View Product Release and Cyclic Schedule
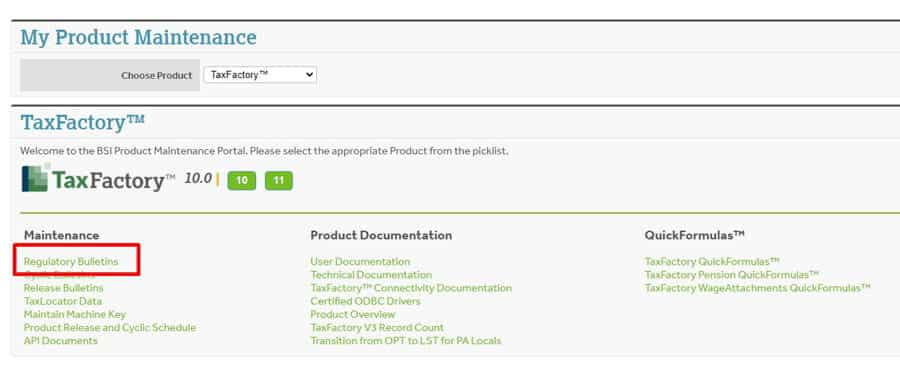The image size is (900, 371). click(x=110, y=327)
